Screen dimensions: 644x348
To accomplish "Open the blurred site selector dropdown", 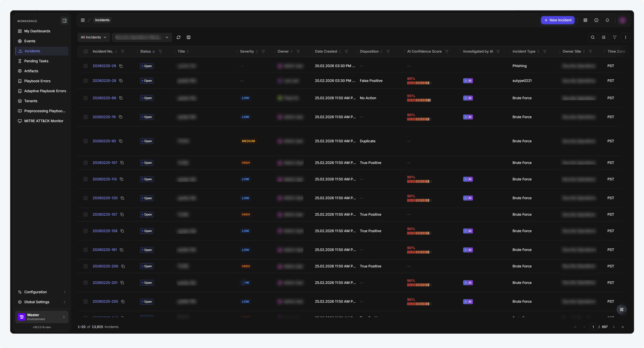I will (142, 37).
